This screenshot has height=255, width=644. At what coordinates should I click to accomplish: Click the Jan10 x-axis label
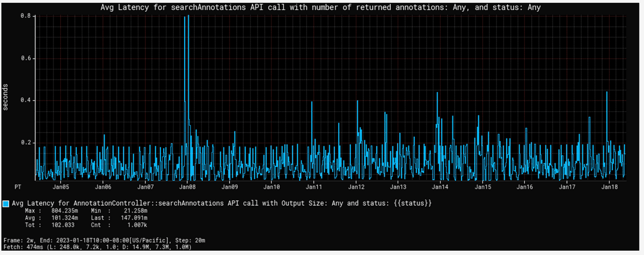(272, 187)
